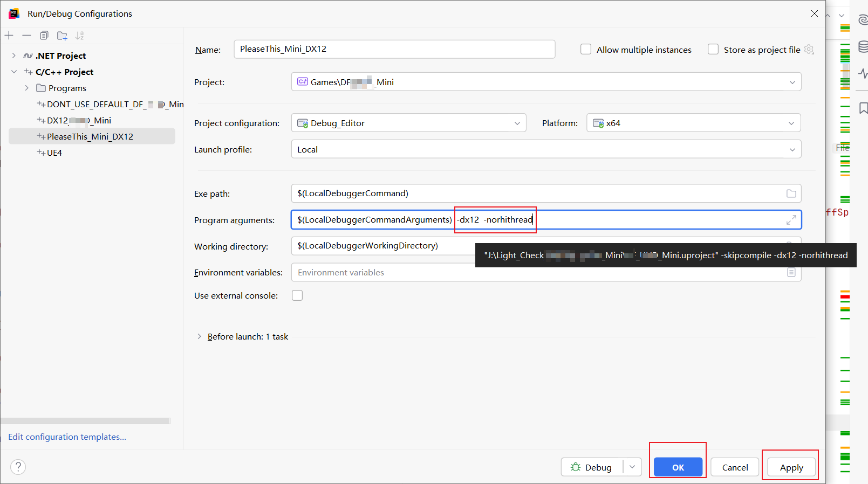Select the PleaseThis_Mini_DX12 configuration

[x=92, y=136]
